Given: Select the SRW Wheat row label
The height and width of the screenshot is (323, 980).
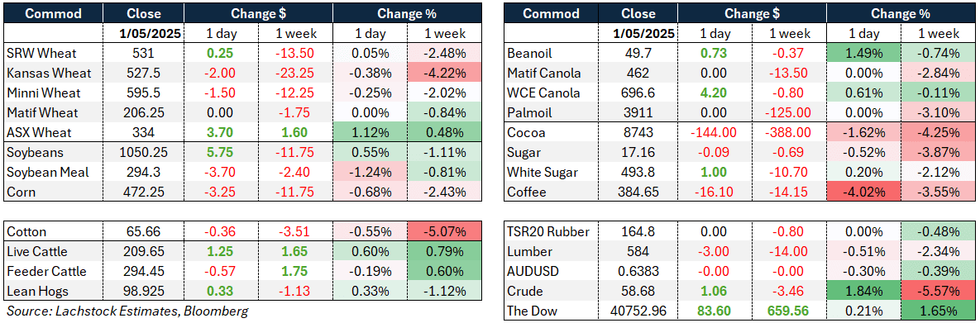Looking at the screenshot, I should (x=35, y=53).
